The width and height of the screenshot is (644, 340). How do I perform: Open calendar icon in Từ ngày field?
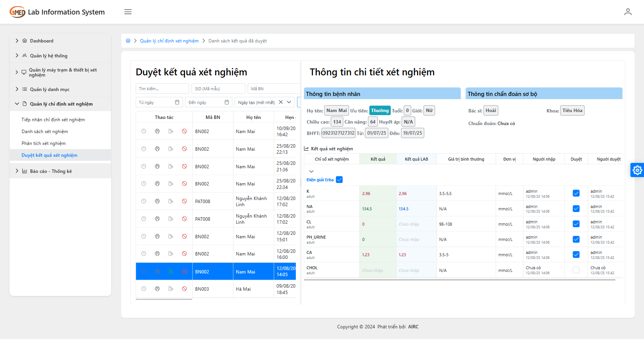tap(177, 102)
